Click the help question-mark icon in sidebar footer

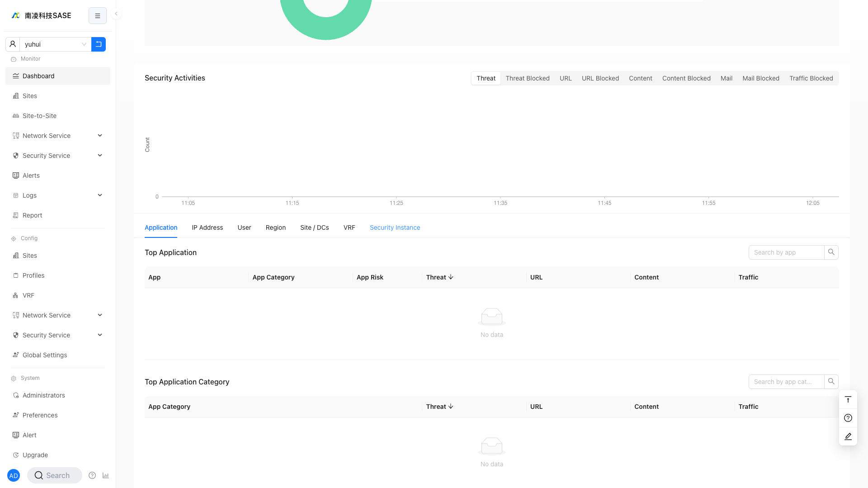coord(92,475)
